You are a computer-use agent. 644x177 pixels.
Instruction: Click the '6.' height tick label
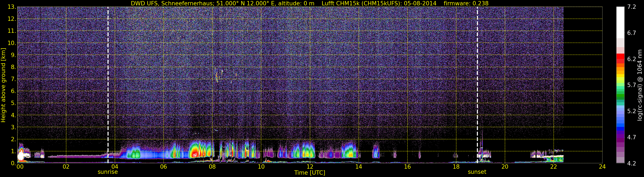pos(13,91)
